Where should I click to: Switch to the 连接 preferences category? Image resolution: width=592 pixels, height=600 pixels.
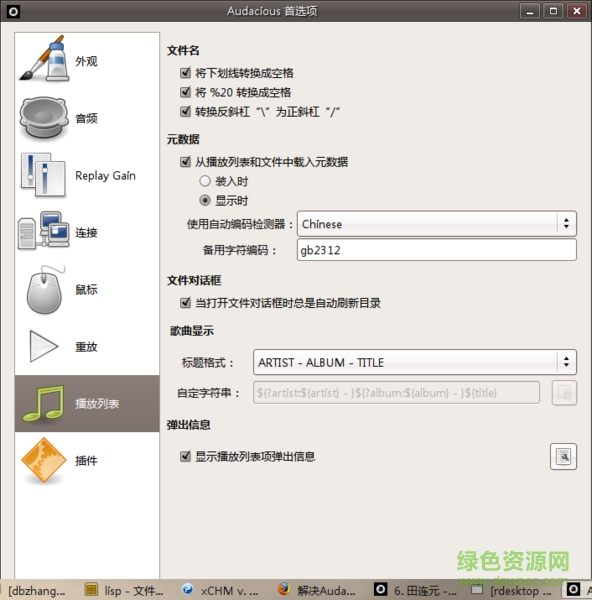tap(87, 232)
